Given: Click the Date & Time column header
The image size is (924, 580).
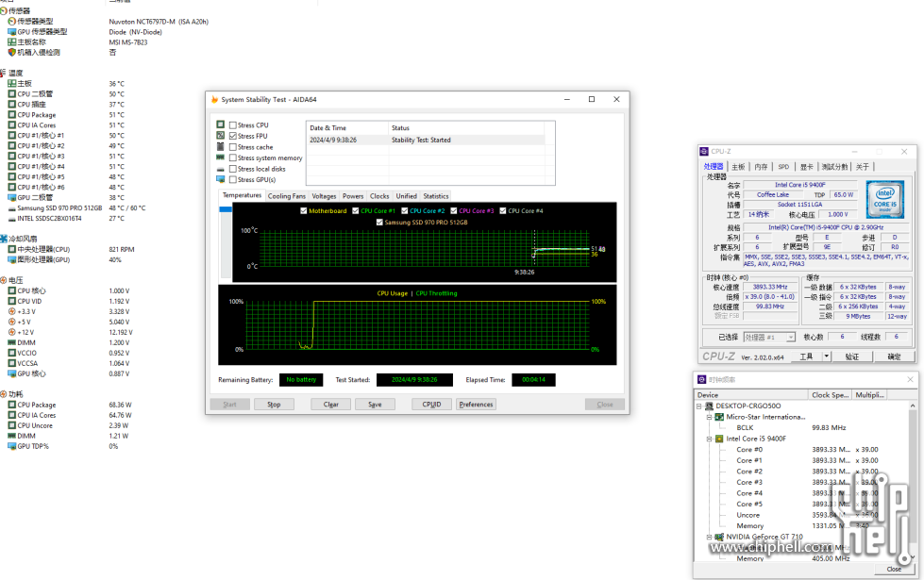Looking at the screenshot, I should (347, 127).
